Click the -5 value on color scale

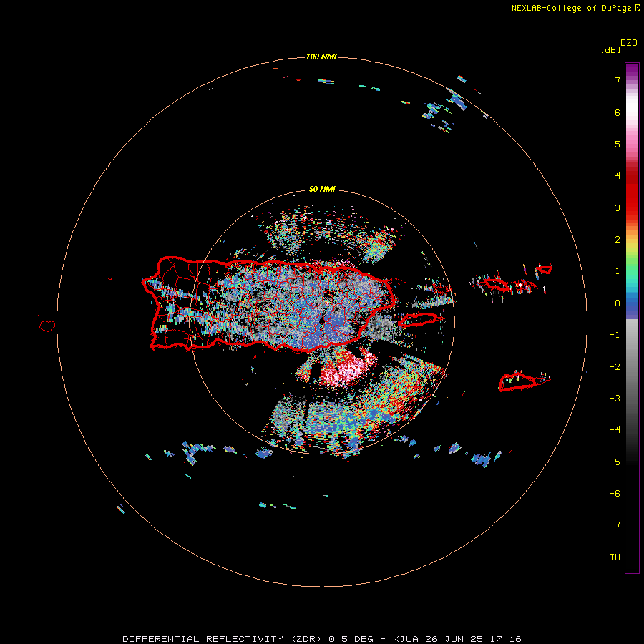615,462
